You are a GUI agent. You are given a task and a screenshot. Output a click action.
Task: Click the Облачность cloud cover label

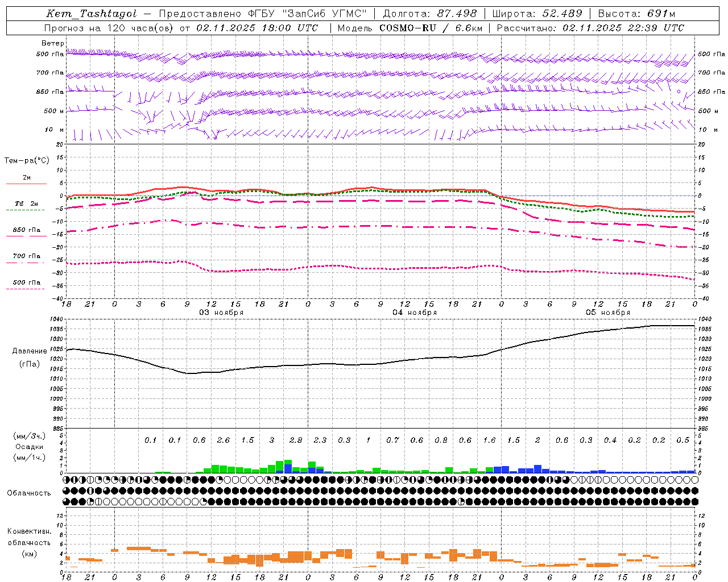coord(29,493)
